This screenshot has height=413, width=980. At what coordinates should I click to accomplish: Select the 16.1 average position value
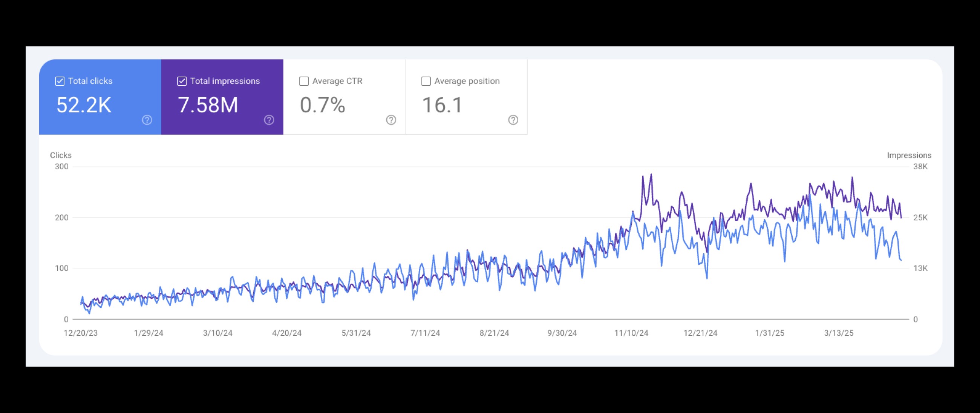click(443, 105)
